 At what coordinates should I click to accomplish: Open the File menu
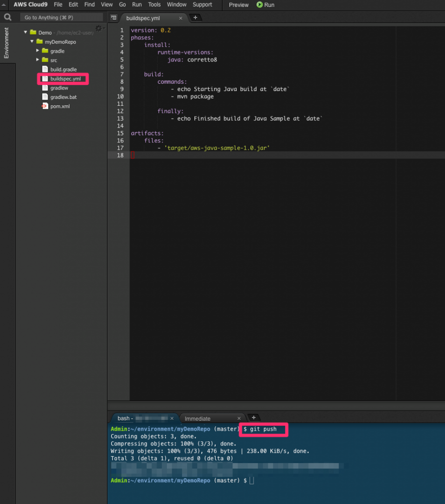(x=58, y=5)
